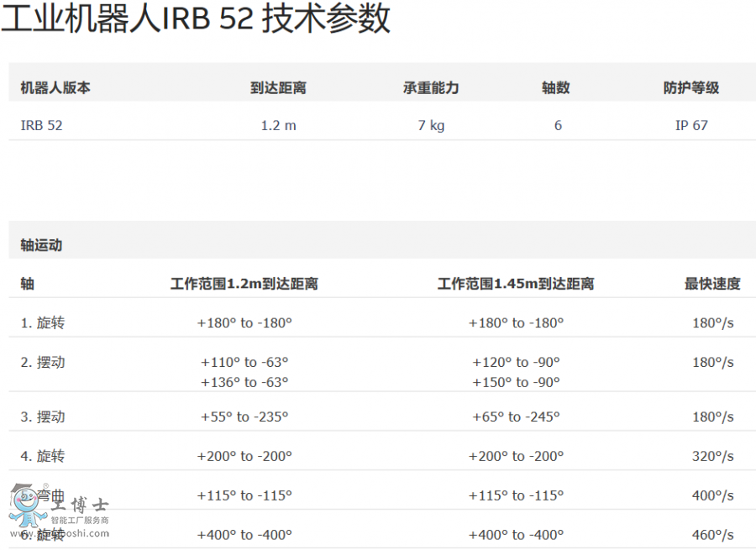This screenshot has height=550, width=756.
Task: Click +110° to -63° in axis 2 row
Action: tap(244, 362)
